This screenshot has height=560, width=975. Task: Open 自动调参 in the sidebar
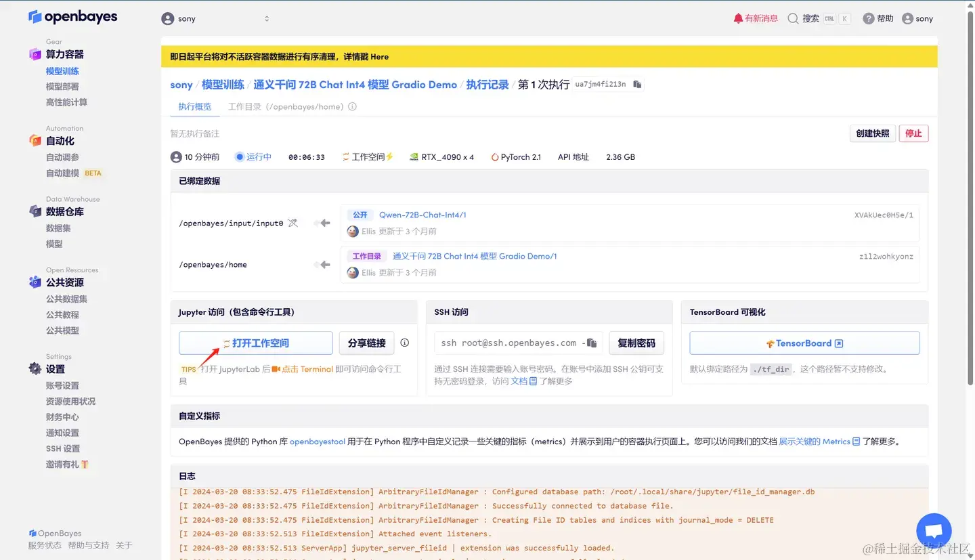[62, 157]
